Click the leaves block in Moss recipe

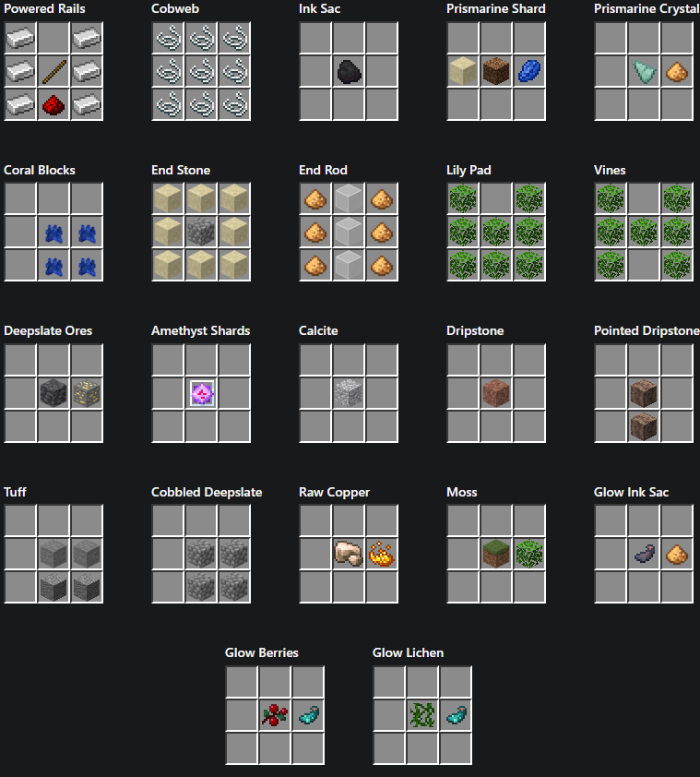(529, 554)
